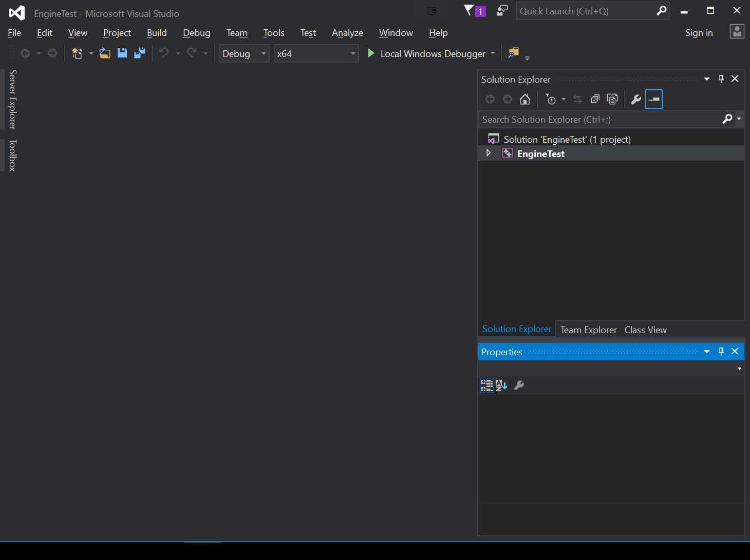Open the notifications flag icon
The height and width of the screenshot is (560, 750).
point(469,10)
